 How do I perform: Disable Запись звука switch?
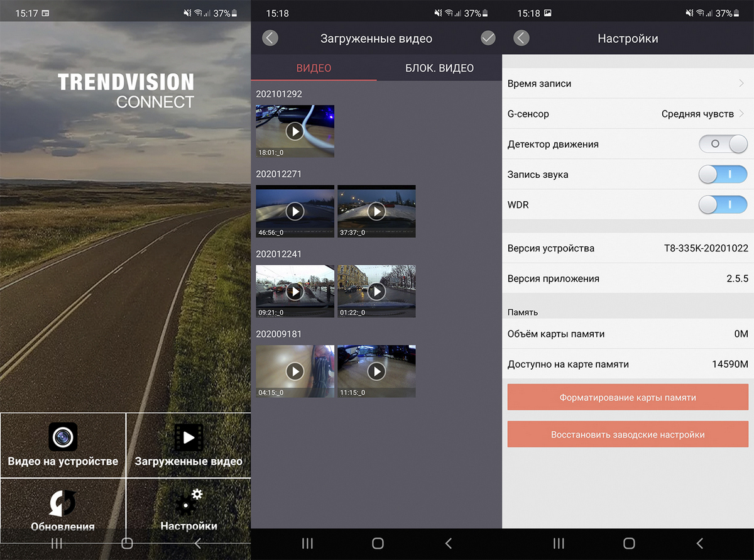[x=723, y=174]
